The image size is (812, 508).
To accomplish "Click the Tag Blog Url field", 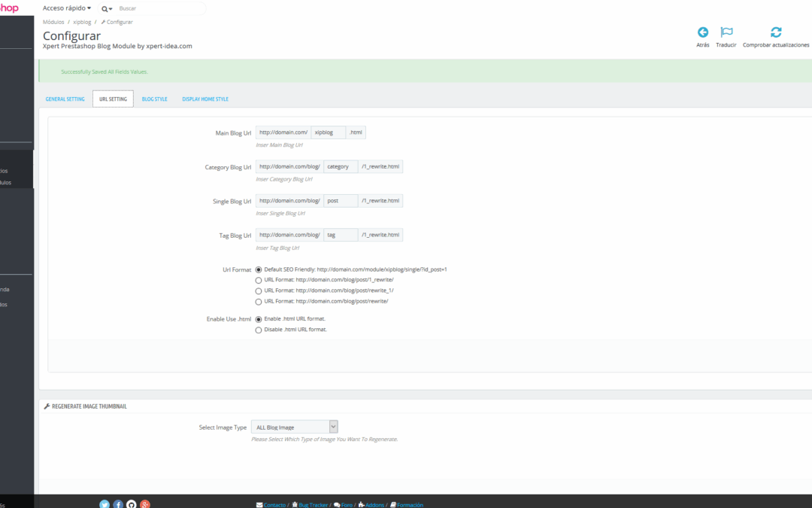I will (x=341, y=235).
